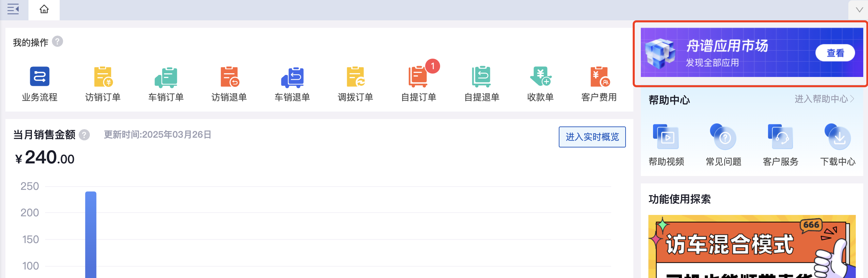Open the 访车混合模式 promo thumbnail
This screenshot has height=278, width=868.
[x=752, y=246]
